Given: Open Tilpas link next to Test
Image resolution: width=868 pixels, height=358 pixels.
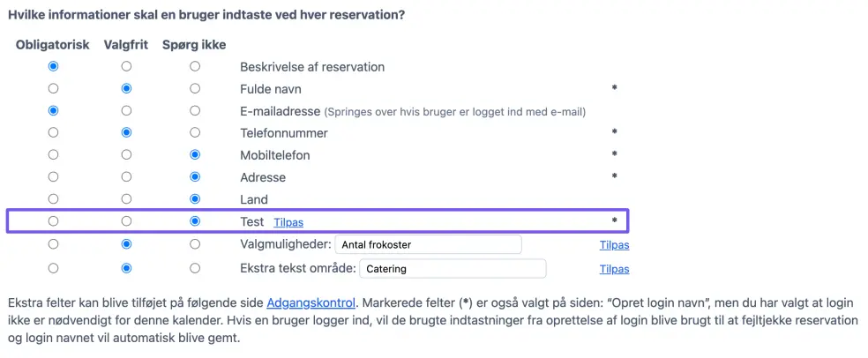Looking at the screenshot, I should coord(288,222).
